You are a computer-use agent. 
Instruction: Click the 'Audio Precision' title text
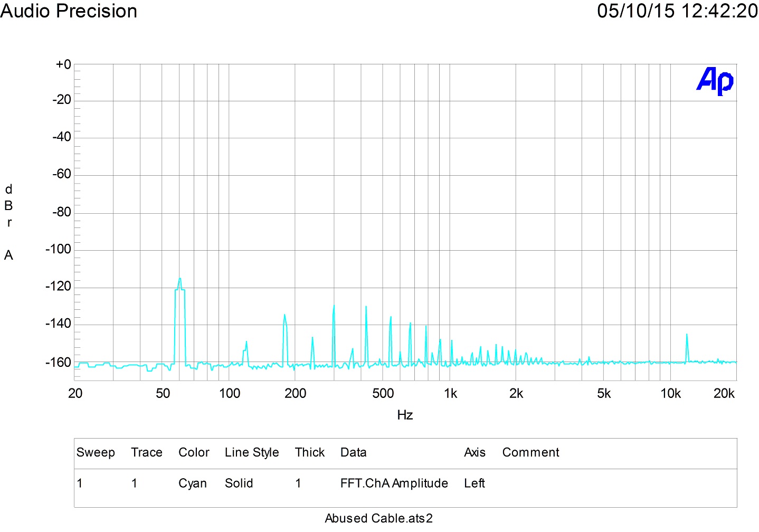[69, 11]
